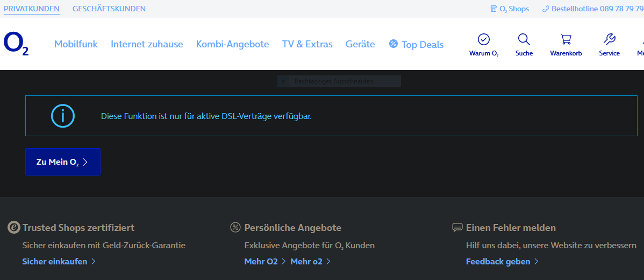644x280 pixels.
Task: Follow the lowercase Mehr o2 link
Action: coord(306,262)
